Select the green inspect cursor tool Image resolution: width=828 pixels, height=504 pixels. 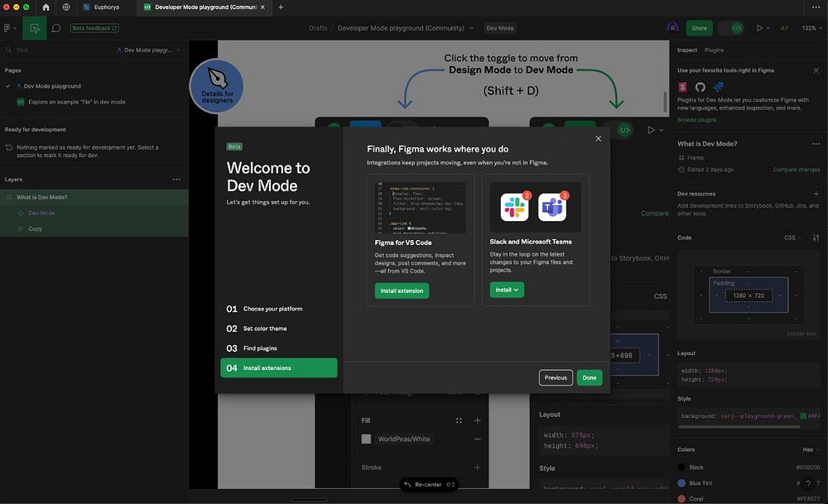[34, 28]
